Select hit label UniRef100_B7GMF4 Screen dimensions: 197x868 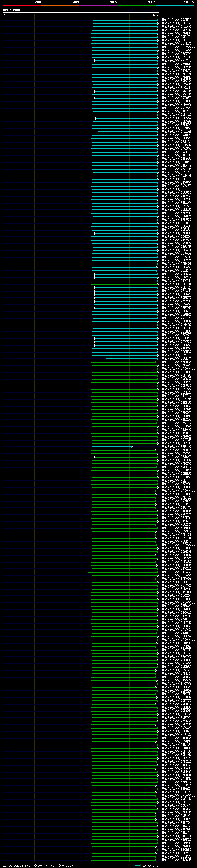coord(177,450)
